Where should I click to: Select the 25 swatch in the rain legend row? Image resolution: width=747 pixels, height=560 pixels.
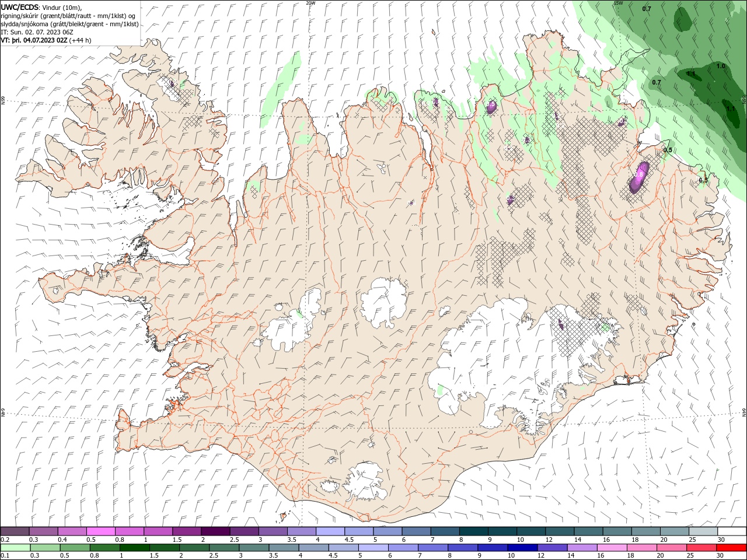pyautogui.click(x=702, y=548)
